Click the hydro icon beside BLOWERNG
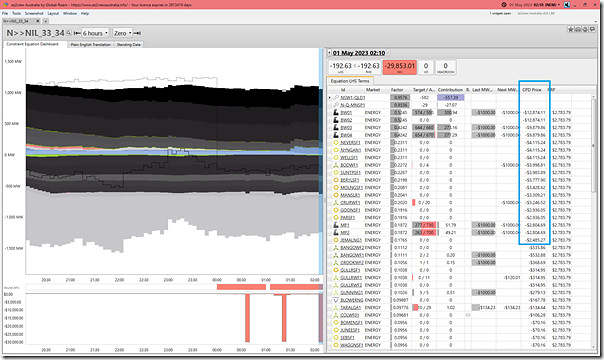Screen dimensions: 604x360 [336, 300]
